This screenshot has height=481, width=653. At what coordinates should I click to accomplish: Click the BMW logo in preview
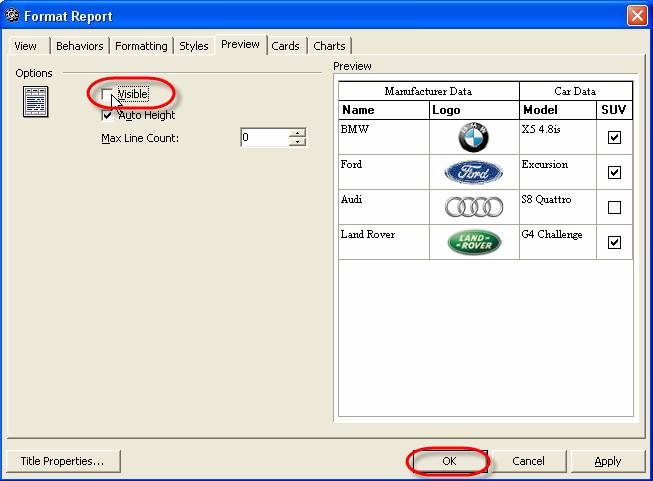(474, 137)
